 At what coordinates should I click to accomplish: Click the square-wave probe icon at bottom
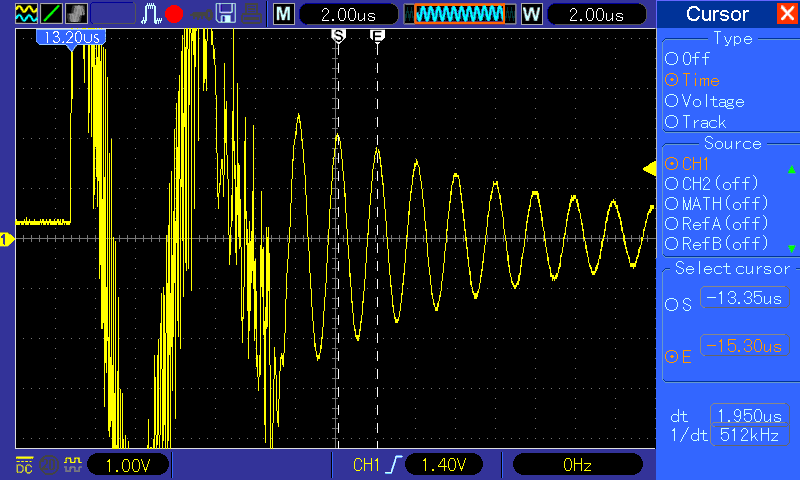pos(73,465)
